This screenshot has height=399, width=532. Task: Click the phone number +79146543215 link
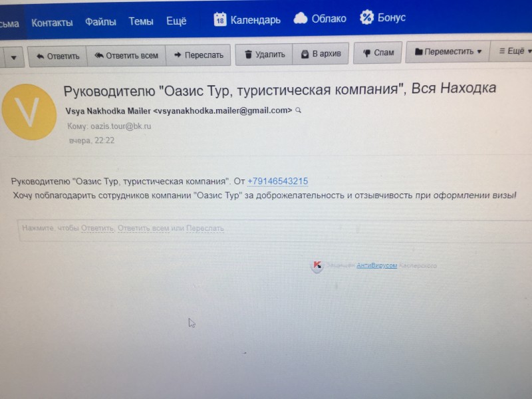277,182
